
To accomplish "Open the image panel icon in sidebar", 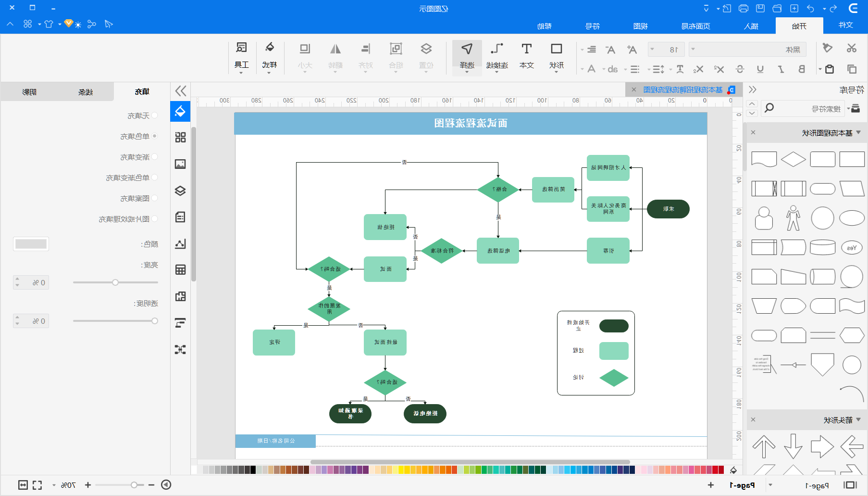I will click(x=180, y=164).
